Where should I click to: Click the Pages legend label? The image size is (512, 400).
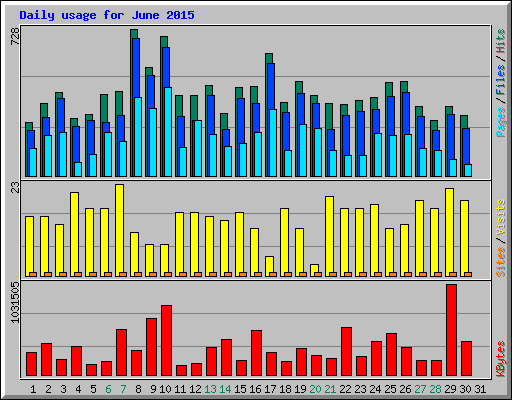[x=501, y=122]
